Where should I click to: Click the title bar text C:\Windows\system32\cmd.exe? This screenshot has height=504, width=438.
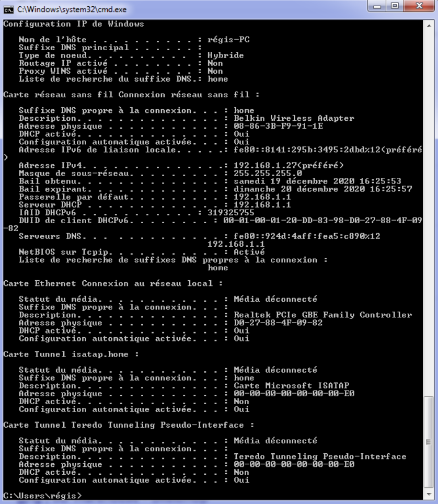click(x=72, y=9)
